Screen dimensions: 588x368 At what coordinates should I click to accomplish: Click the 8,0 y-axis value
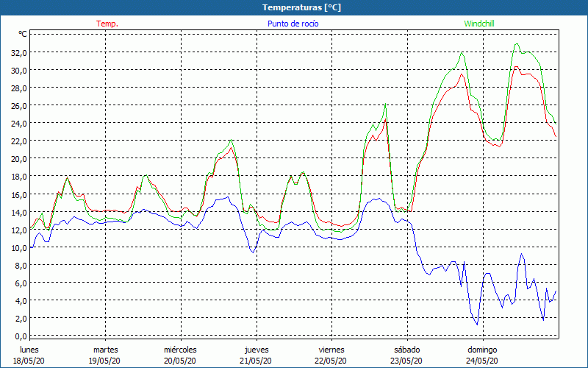21,265
